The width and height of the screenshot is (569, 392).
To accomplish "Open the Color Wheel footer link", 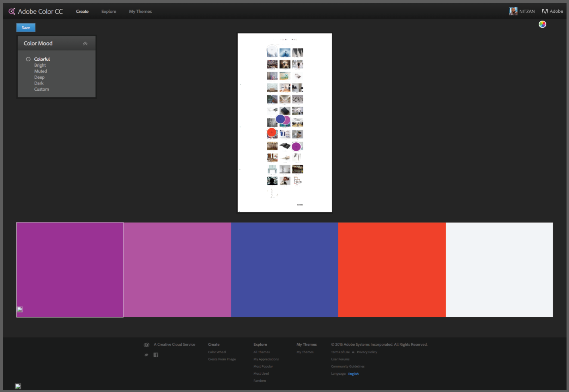I will (x=217, y=352).
